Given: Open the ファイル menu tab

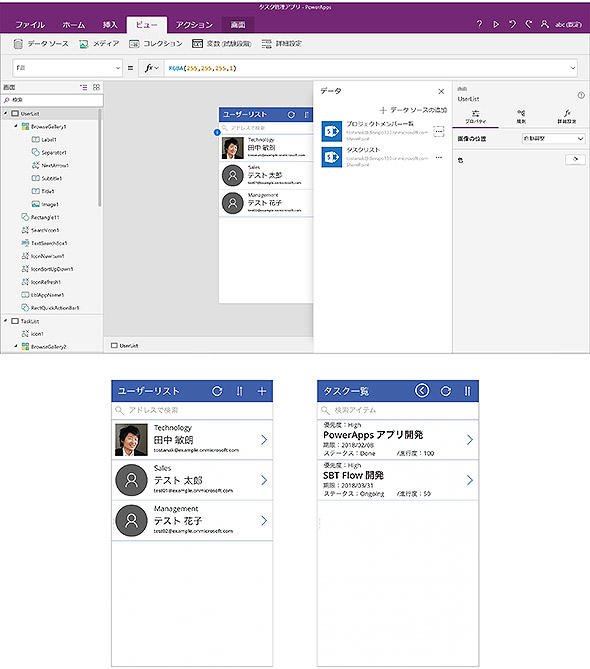Looking at the screenshot, I should [x=30, y=25].
